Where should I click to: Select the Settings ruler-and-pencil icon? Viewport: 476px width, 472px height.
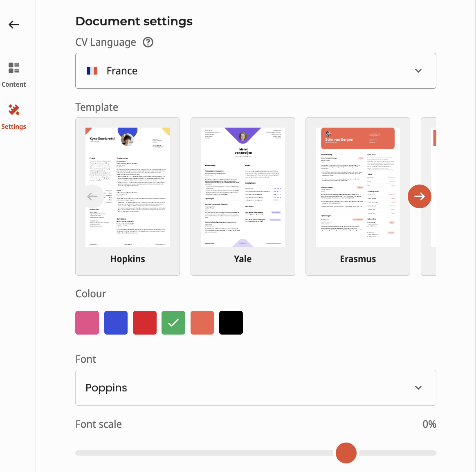(x=14, y=110)
